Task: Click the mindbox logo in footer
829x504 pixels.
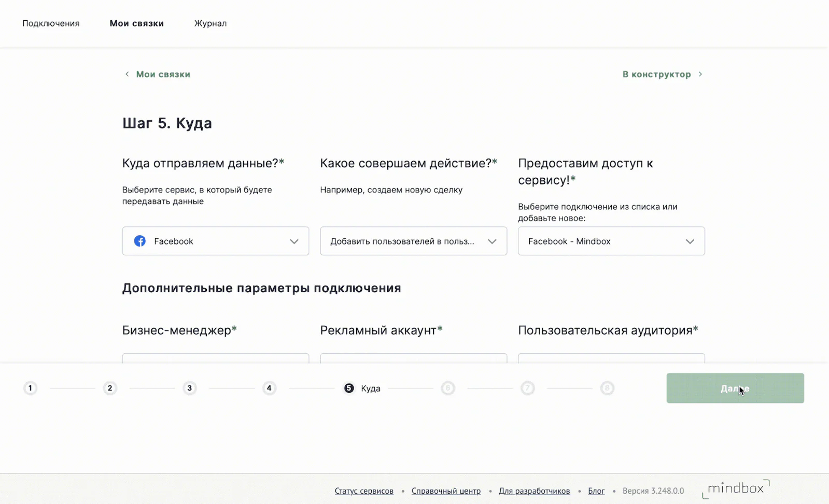Action: coord(736,488)
